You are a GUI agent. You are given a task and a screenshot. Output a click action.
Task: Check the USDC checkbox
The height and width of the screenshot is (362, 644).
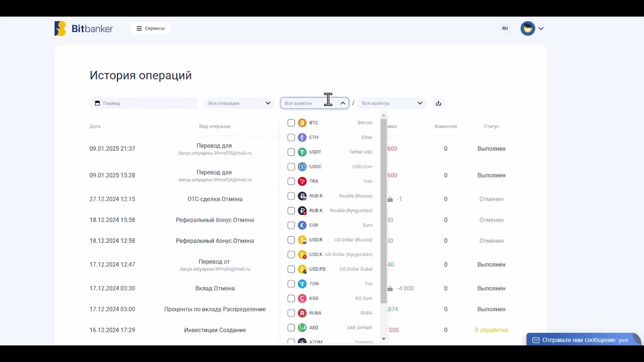291,166
